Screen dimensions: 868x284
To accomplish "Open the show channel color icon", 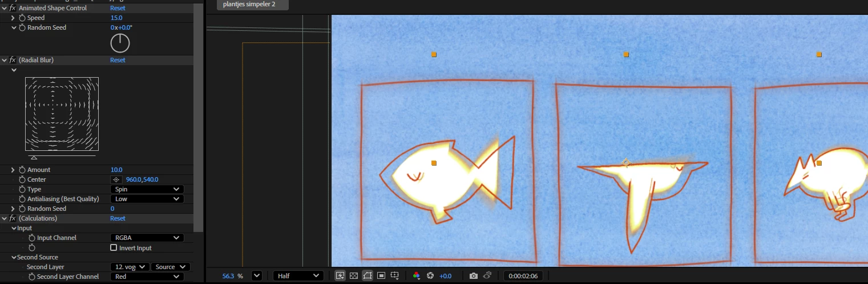I will coord(417,275).
